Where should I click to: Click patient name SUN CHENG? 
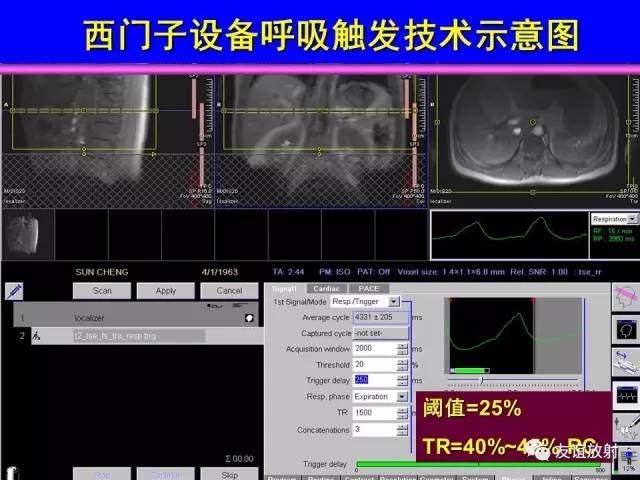click(x=102, y=272)
